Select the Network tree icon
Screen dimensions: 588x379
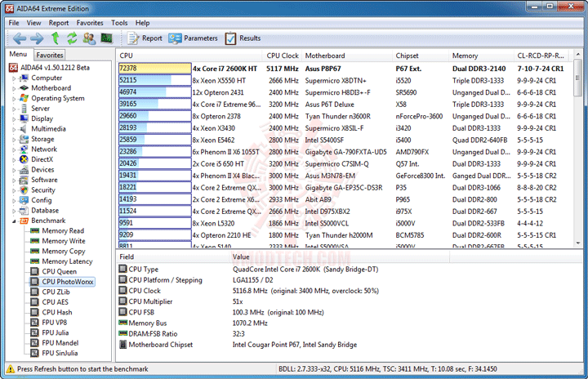24,149
